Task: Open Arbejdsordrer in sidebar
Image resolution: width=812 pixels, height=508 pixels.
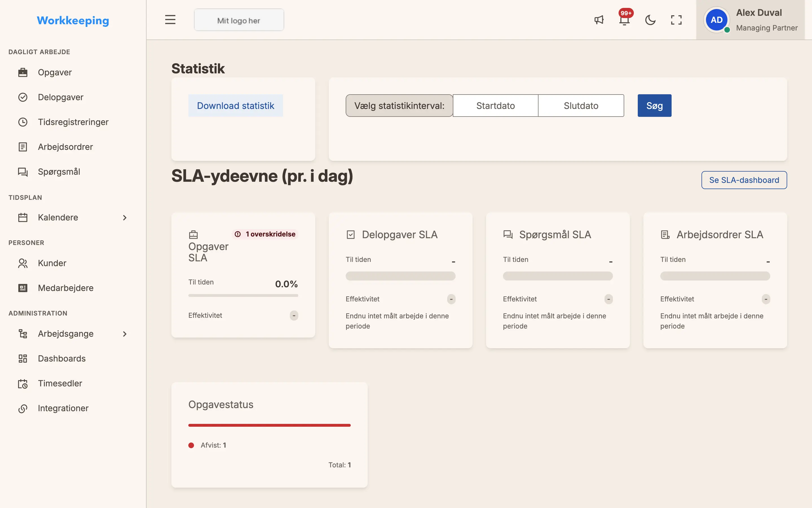Action: 73,147
